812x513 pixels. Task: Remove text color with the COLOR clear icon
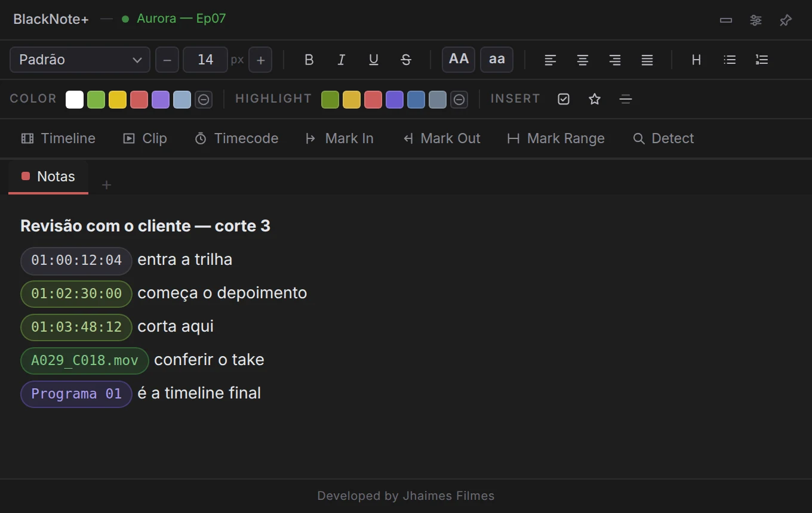(x=204, y=100)
